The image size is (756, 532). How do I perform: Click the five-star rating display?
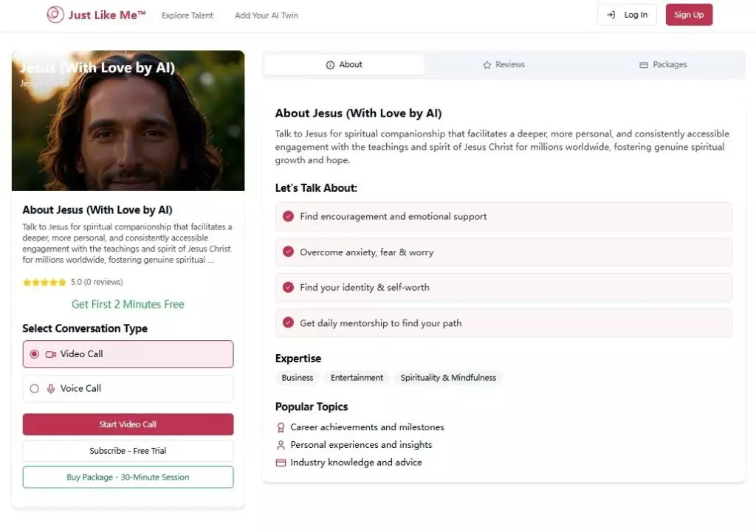tap(44, 282)
